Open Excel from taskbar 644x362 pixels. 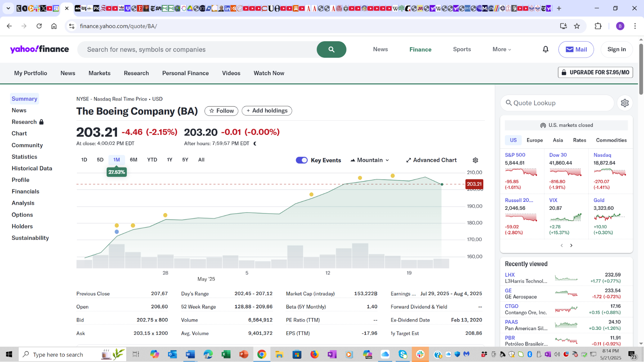click(x=226, y=354)
